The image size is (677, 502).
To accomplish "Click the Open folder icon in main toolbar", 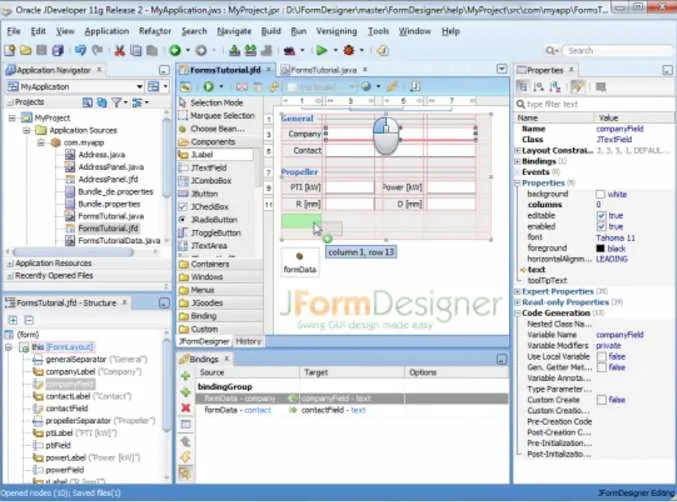I will click(x=25, y=51).
